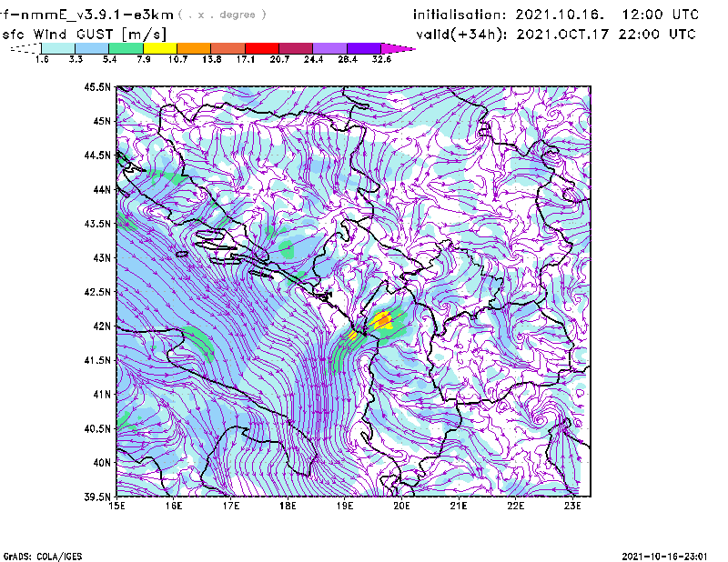Click the 45N latitude label

click(102, 121)
